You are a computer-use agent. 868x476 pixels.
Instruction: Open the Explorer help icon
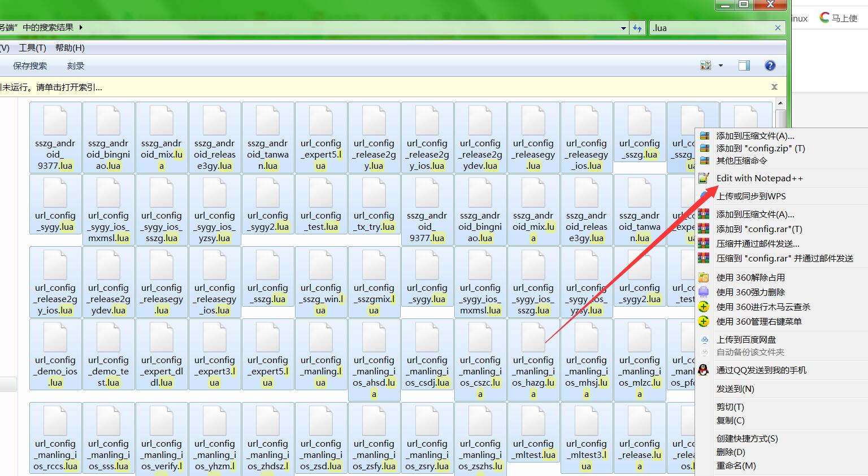(x=770, y=66)
